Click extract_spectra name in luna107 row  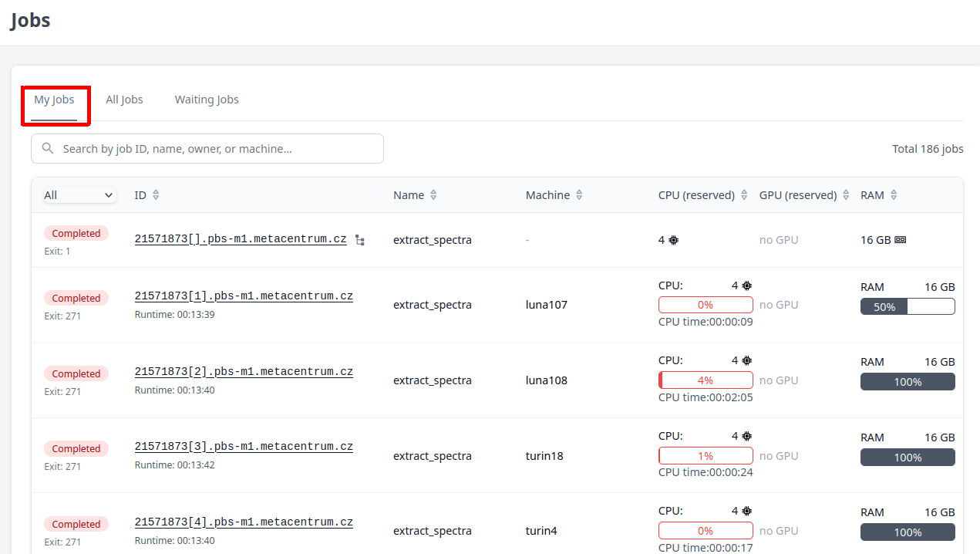click(x=433, y=305)
